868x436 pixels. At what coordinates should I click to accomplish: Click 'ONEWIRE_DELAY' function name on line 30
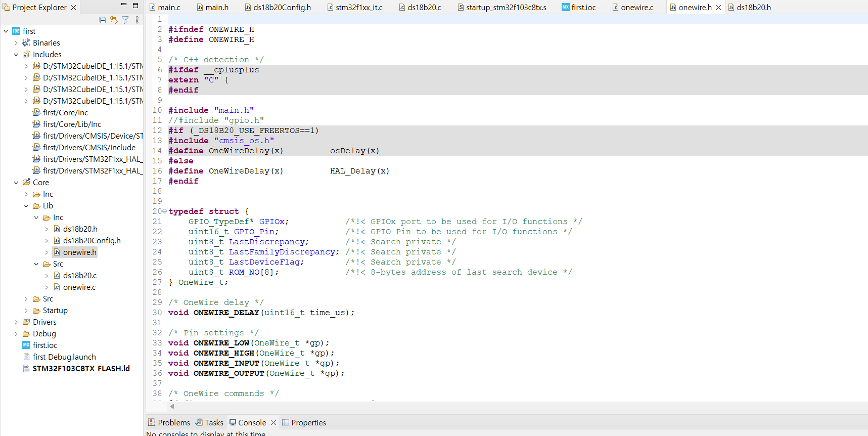click(x=226, y=313)
